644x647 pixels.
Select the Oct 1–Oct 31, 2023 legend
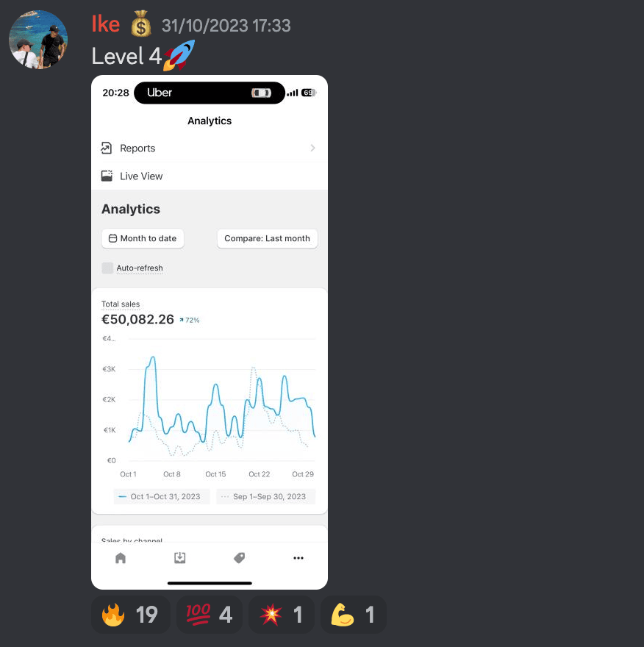tap(162, 497)
